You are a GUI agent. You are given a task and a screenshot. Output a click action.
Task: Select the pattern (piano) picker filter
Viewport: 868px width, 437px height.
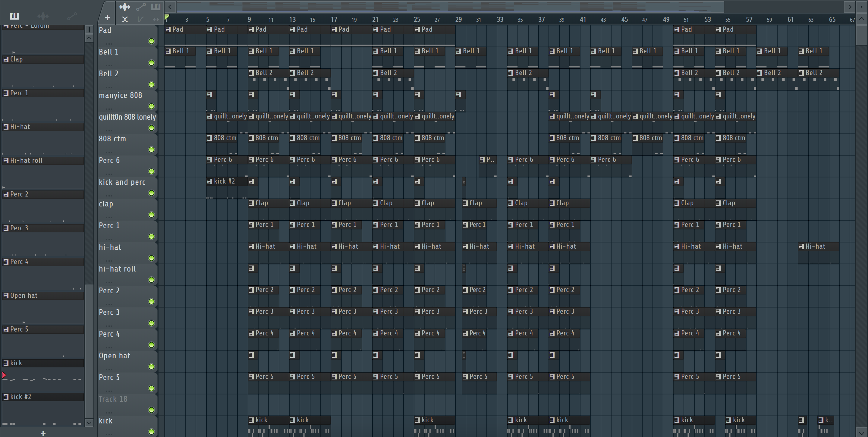point(14,16)
